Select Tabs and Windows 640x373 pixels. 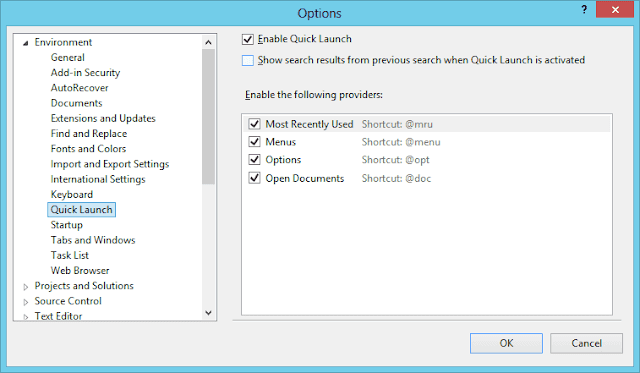(x=93, y=240)
